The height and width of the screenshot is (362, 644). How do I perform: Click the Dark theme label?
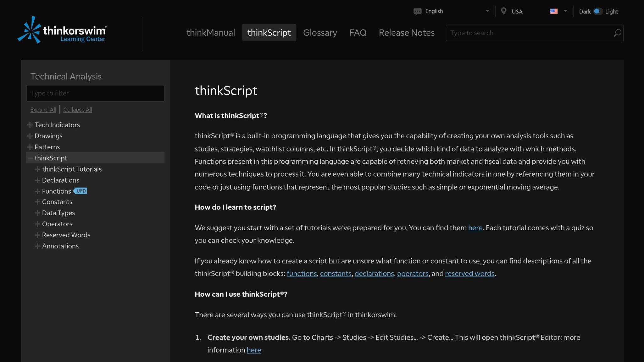coord(585,12)
